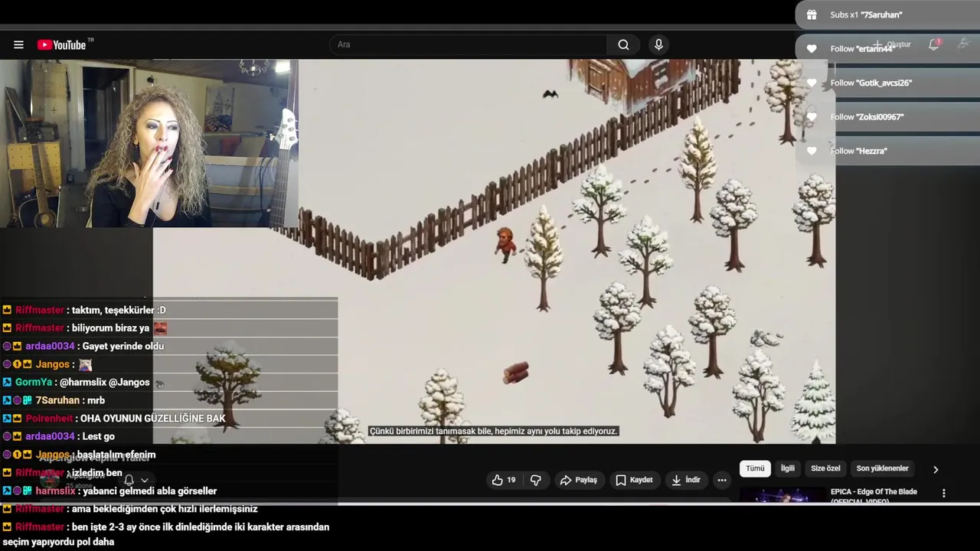Click the heart beside Follow "Hezzra"

812,151
